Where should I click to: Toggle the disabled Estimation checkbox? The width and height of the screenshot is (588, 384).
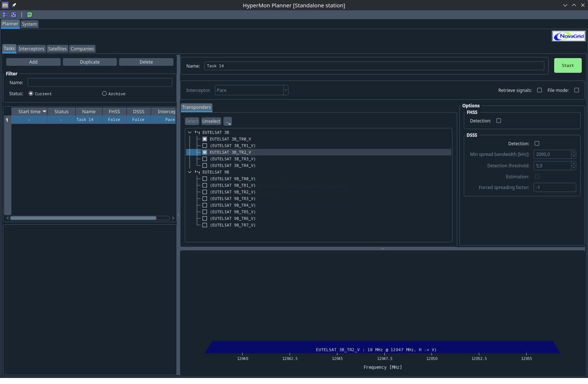point(537,177)
